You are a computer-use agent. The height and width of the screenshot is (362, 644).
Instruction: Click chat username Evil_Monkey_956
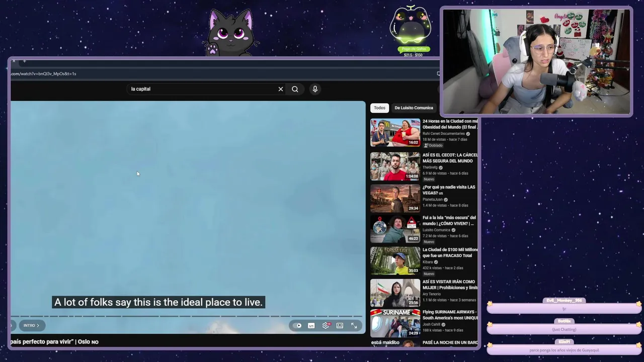(x=564, y=301)
